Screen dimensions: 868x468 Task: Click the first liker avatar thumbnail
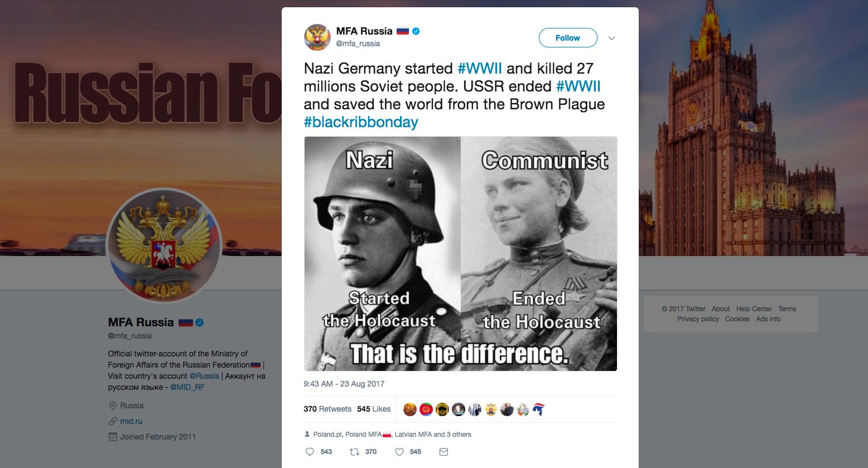pos(410,409)
